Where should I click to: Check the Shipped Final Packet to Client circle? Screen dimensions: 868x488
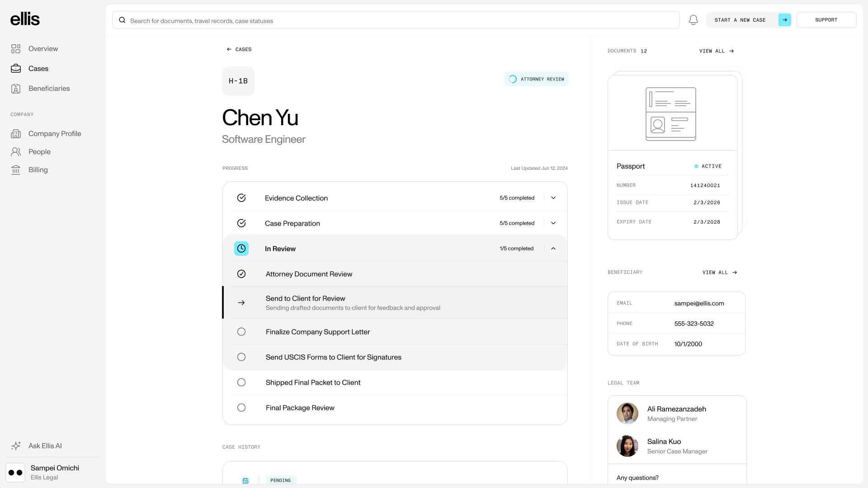pos(241,382)
